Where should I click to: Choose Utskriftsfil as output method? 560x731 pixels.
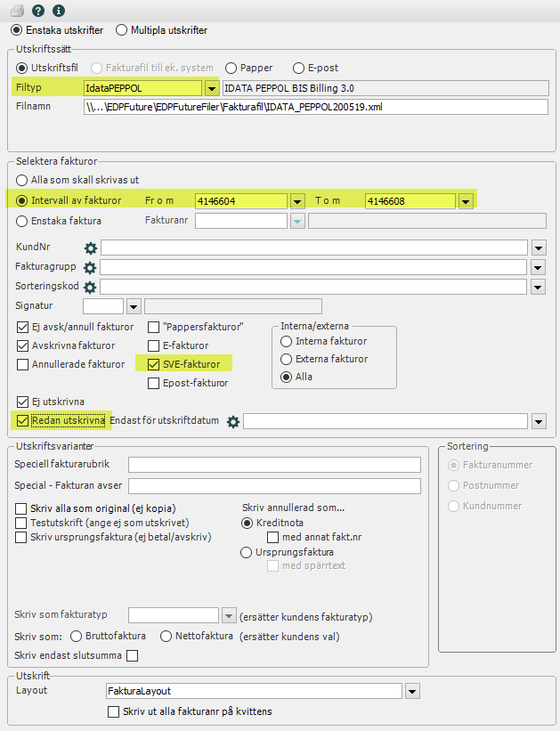click(21, 68)
